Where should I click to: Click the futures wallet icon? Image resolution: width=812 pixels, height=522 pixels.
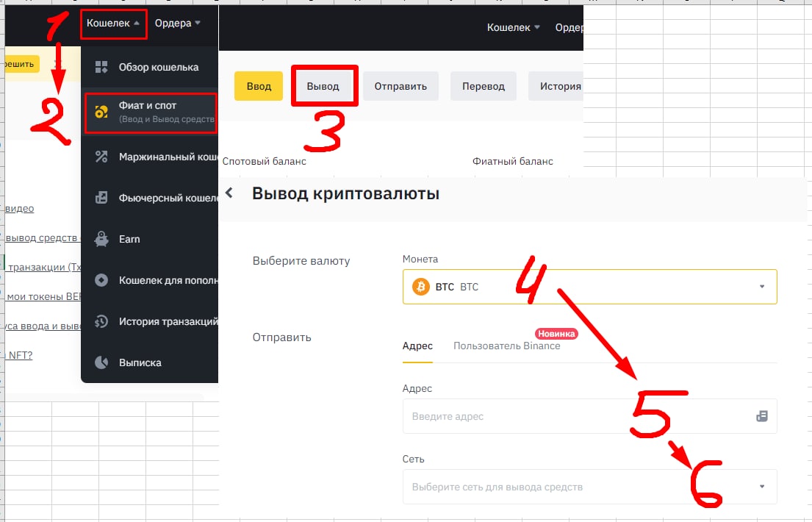click(x=101, y=198)
